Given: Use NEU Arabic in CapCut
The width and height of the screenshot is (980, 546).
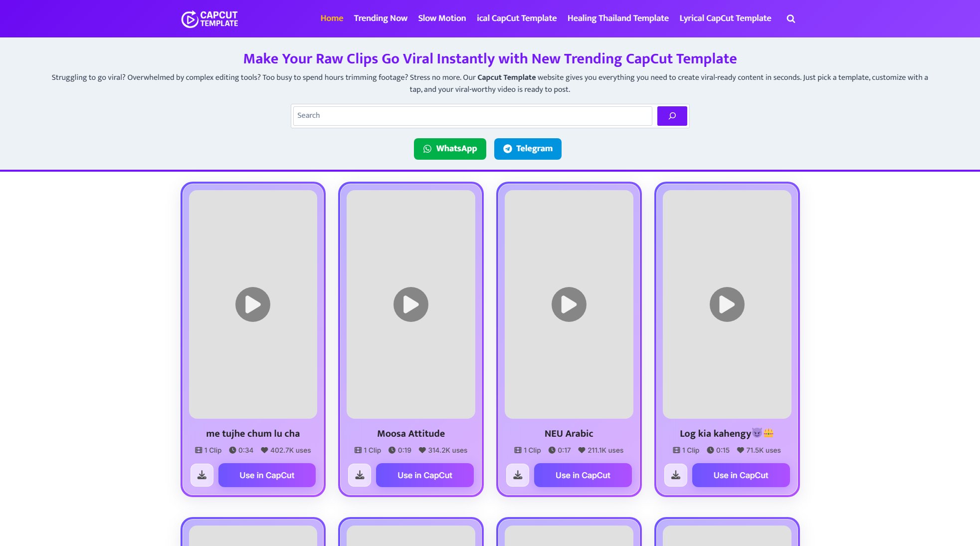Looking at the screenshot, I should click(x=583, y=475).
